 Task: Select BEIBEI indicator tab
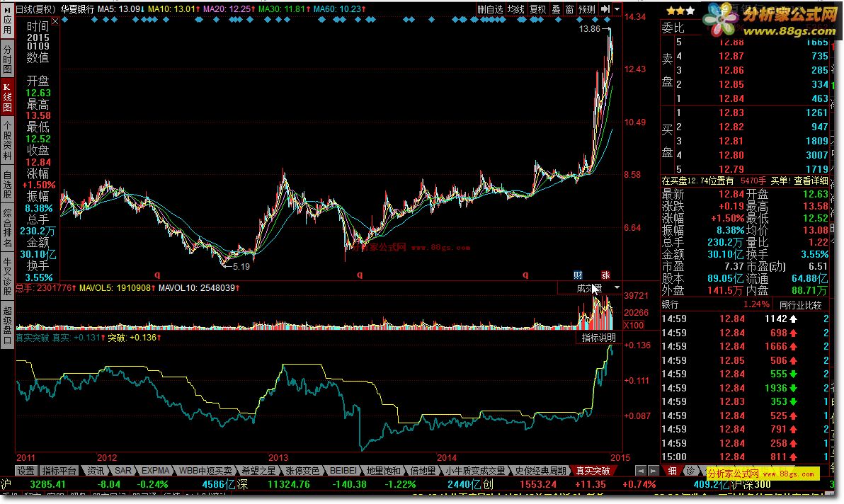(343, 471)
